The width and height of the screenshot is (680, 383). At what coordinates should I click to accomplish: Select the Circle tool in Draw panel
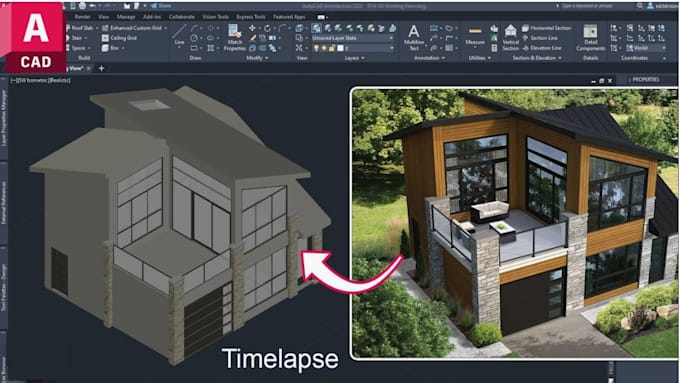[195, 38]
